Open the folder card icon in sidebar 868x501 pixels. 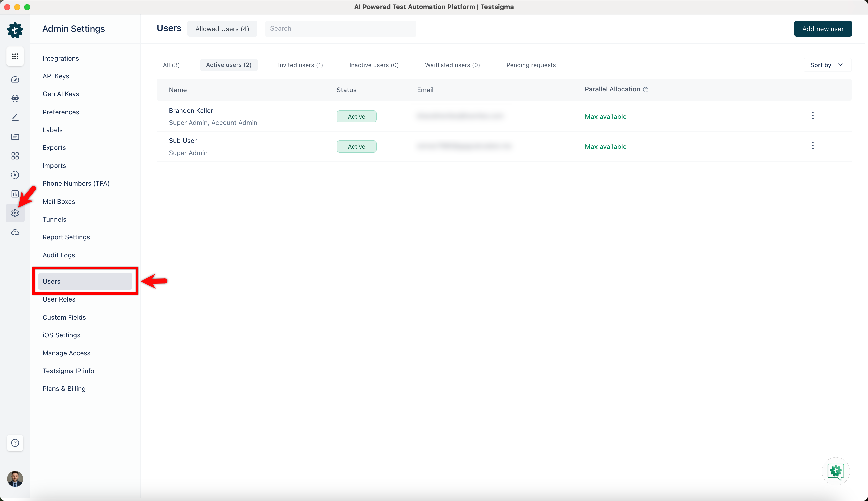15,137
